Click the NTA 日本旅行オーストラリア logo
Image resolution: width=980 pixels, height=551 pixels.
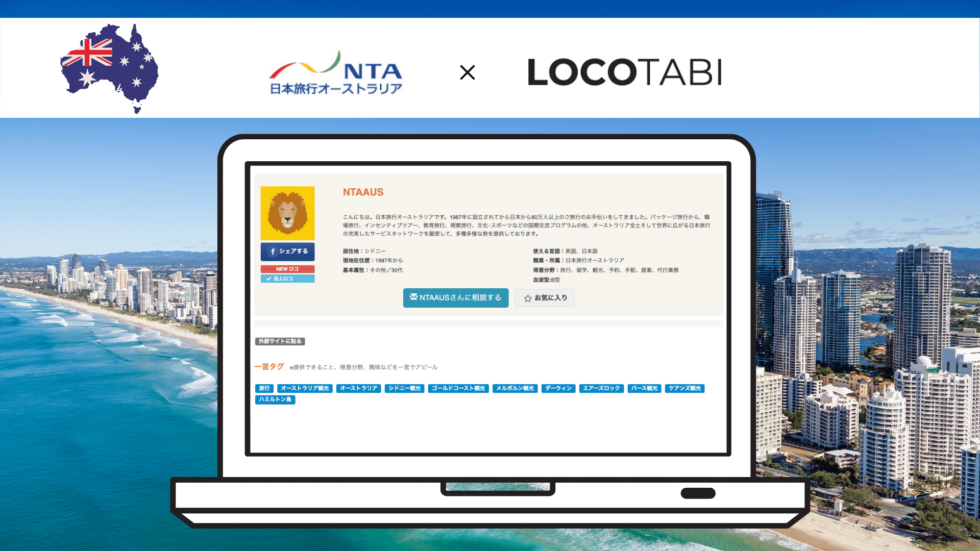tap(336, 72)
